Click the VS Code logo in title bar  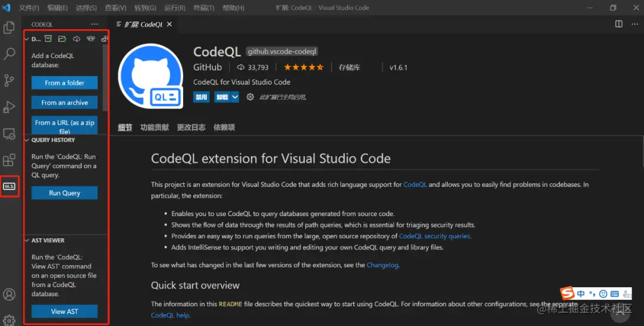(6, 7)
